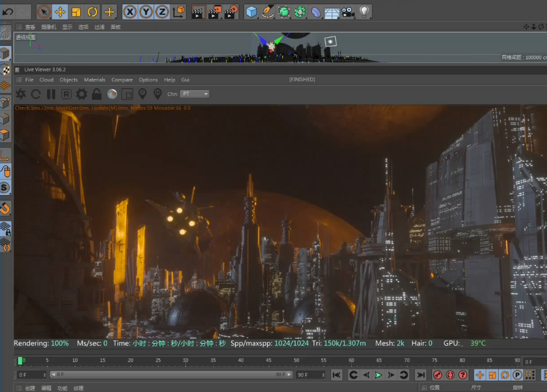Open the Subdivision Surface generator icon
Screen dimensions: 547x392
pos(284,12)
